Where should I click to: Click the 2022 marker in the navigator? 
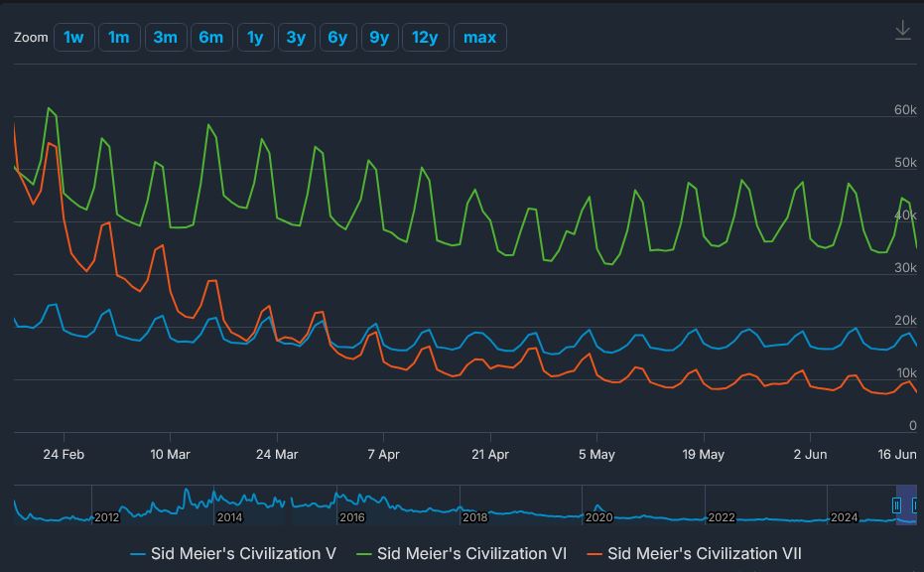(722, 517)
